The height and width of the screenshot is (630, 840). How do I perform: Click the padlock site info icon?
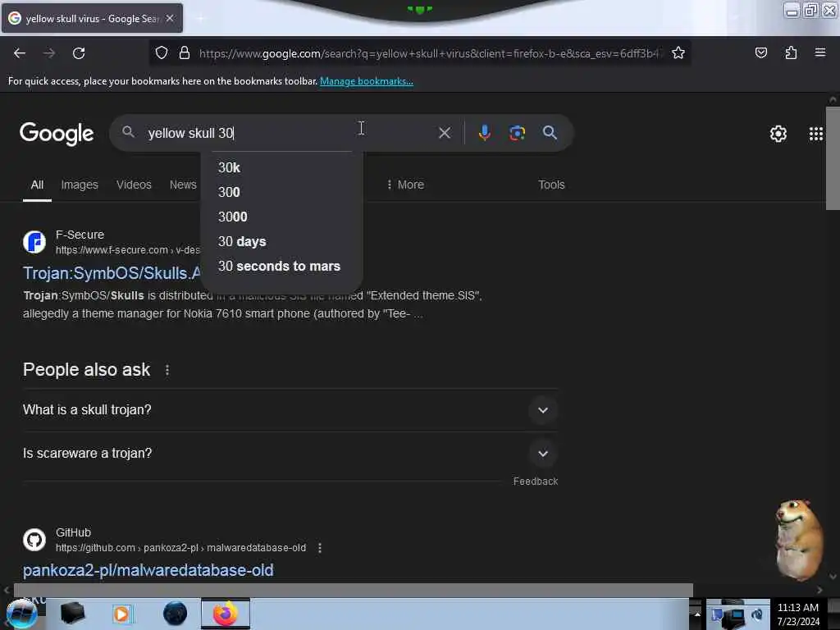coord(185,52)
